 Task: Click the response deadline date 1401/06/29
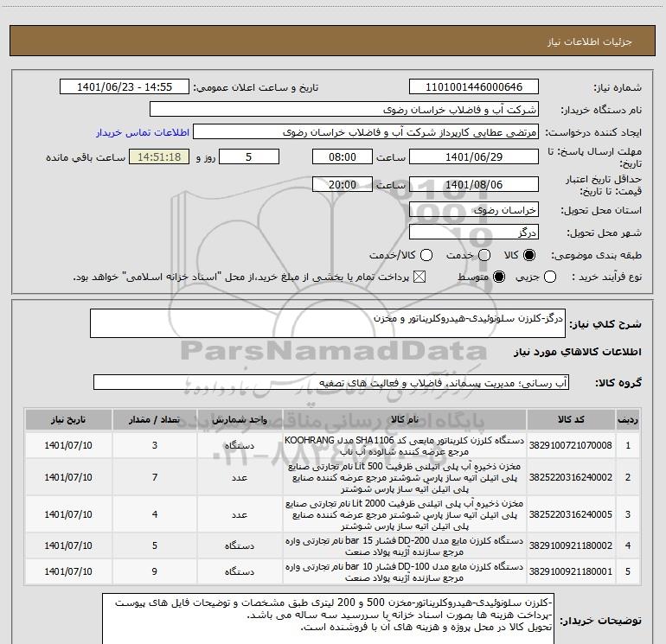[x=474, y=156]
